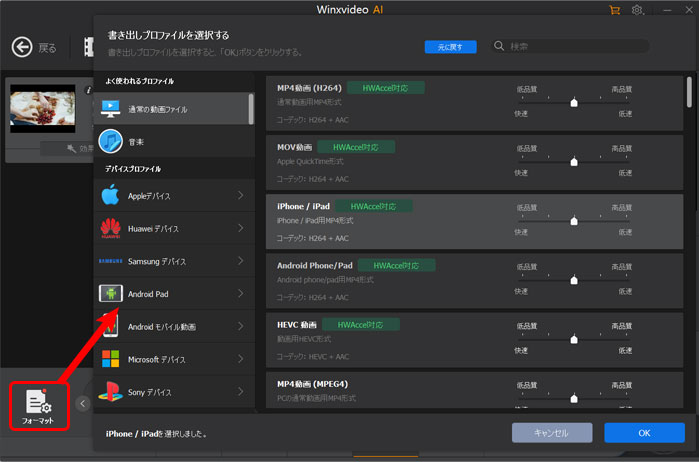The image size is (699, 462).
Task: Click the 'iPhone / iPad' selection status text
Action: (x=156, y=433)
